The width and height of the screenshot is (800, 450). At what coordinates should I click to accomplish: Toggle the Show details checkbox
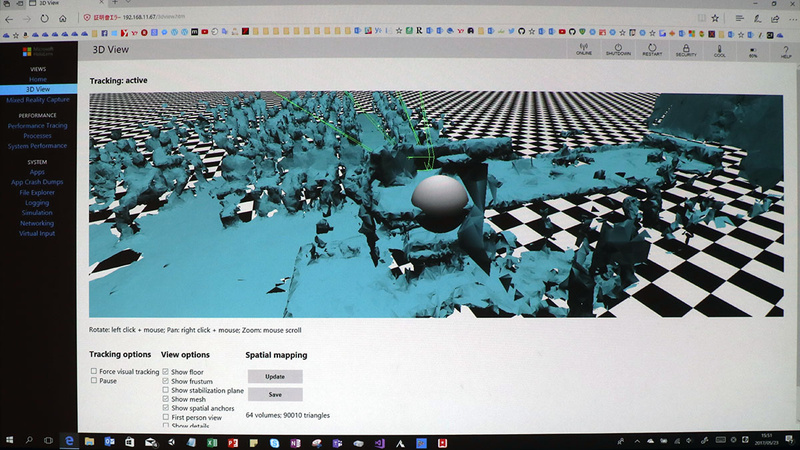click(165, 425)
